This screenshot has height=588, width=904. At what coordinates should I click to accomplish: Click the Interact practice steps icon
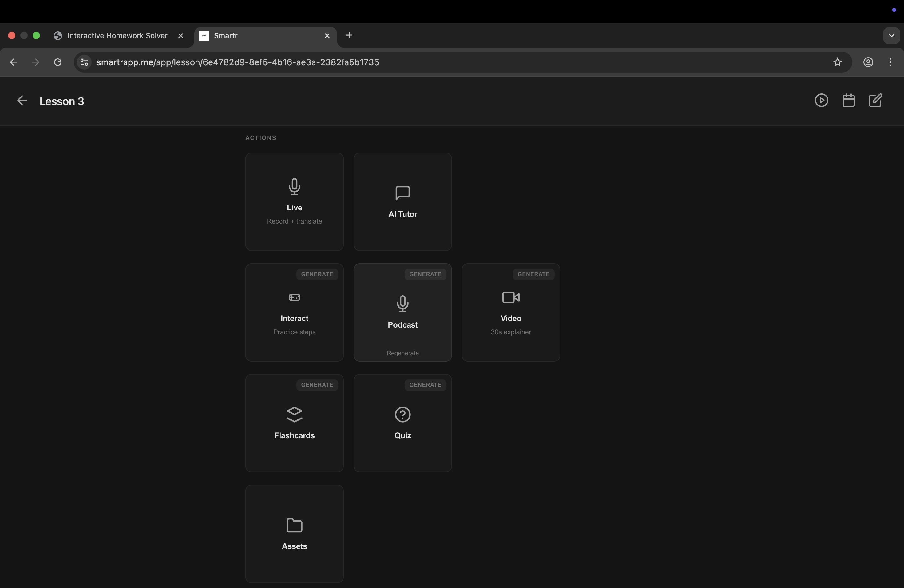(x=294, y=297)
